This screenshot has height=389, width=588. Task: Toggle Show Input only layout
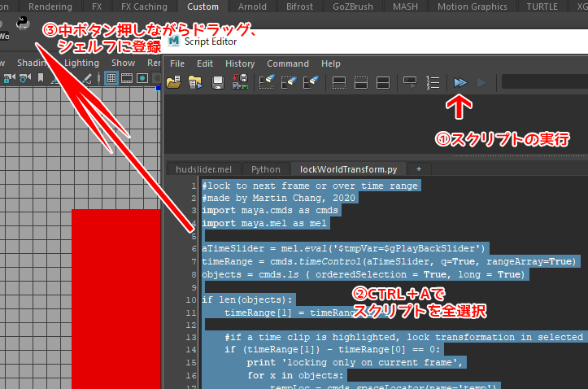coord(362,82)
